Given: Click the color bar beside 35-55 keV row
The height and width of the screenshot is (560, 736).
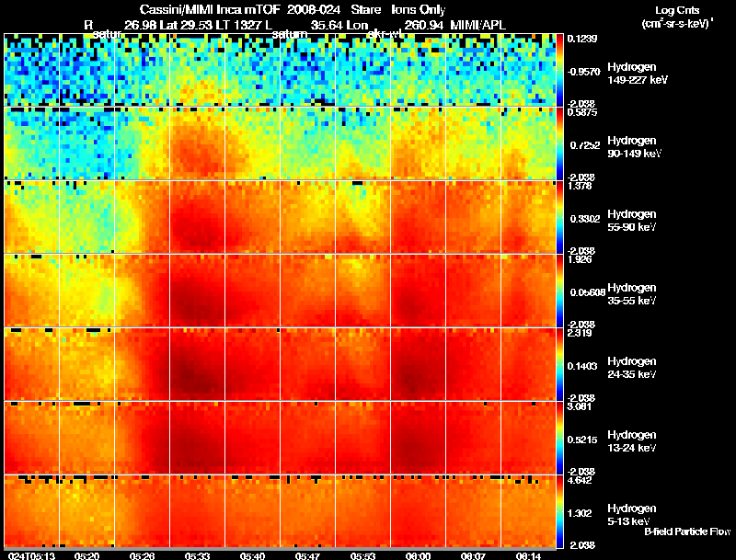Looking at the screenshot, I should (x=560, y=291).
